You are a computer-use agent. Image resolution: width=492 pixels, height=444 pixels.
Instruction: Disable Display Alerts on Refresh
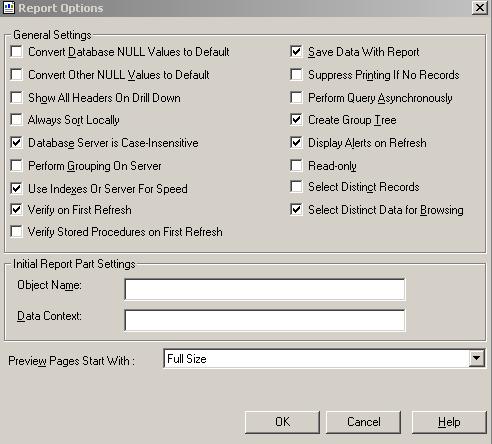pos(296,143)
